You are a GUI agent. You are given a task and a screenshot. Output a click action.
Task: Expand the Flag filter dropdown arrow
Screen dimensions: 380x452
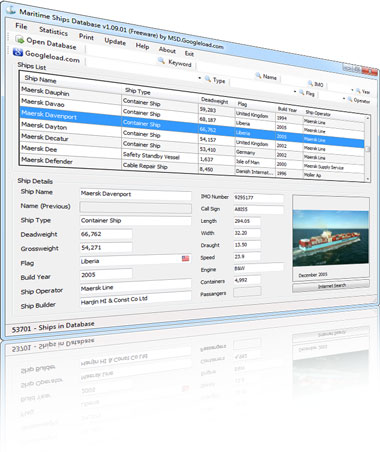tap(295, 91)
